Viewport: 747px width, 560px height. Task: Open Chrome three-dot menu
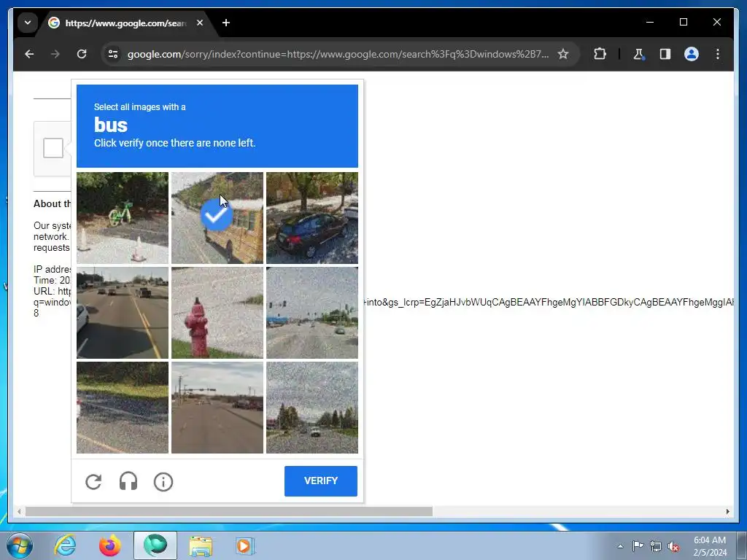718,54
